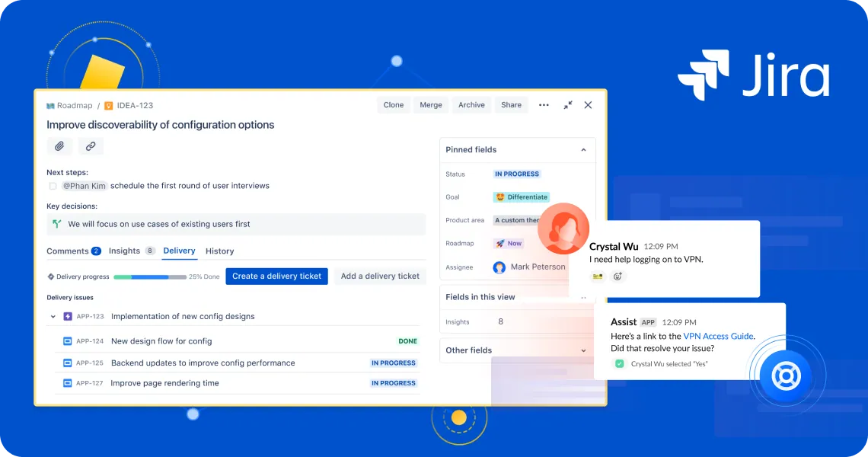This screenshot has width=868, height=457.
Task: Open the Roadmap Now field
Action: pos(509,244)
